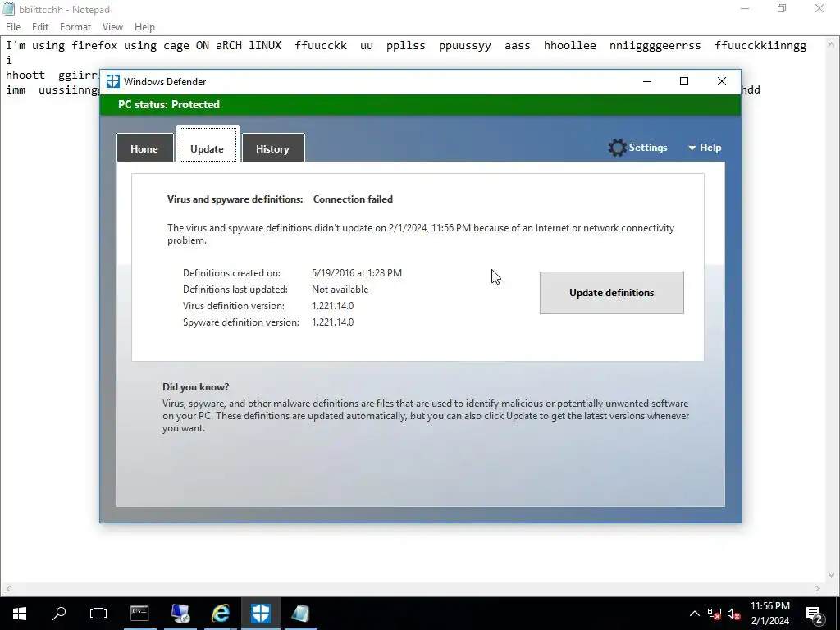Open Notepad Format menu

click(75, 27)
